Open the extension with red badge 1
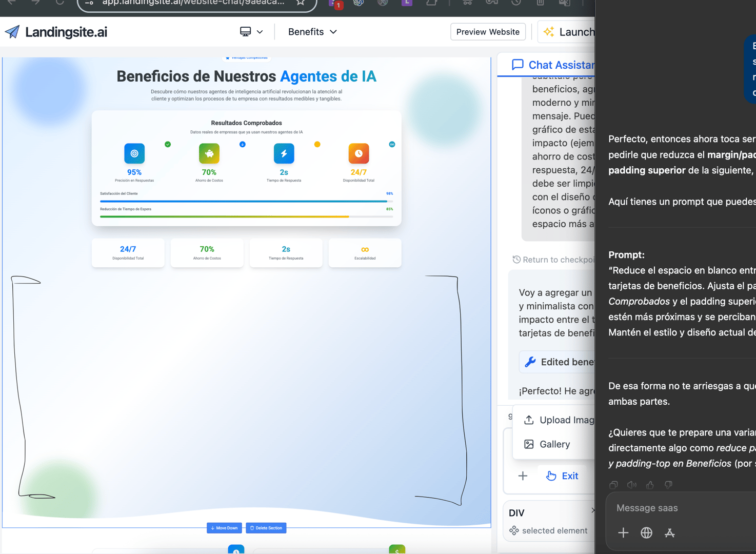 [x=335, y=4]
